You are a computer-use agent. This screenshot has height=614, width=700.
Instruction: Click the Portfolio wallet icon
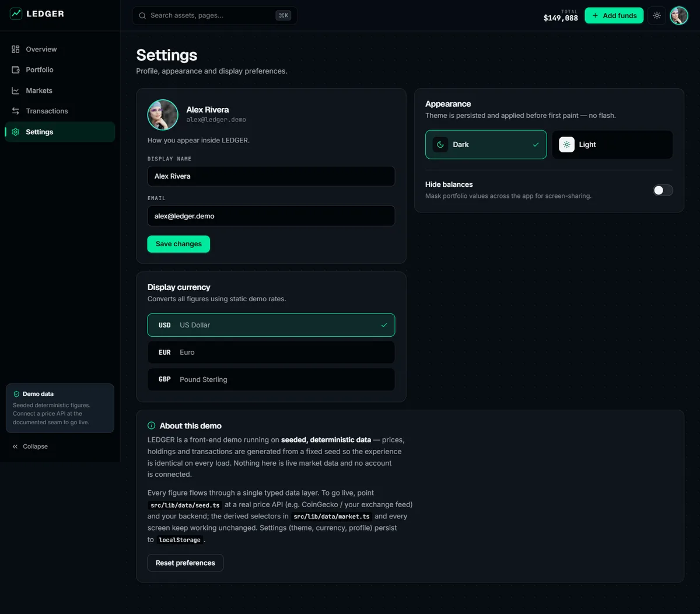pyautogui.click(x=16, y=69)
